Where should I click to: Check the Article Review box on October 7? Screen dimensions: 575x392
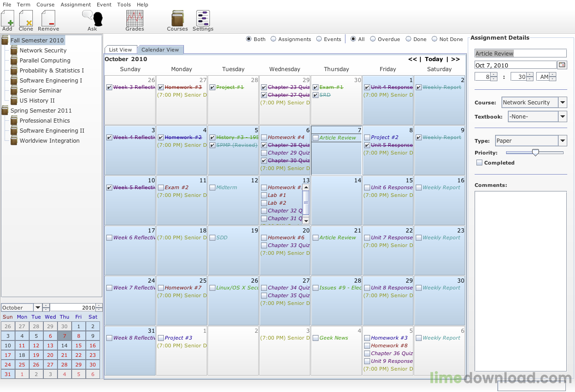(315, 138)
